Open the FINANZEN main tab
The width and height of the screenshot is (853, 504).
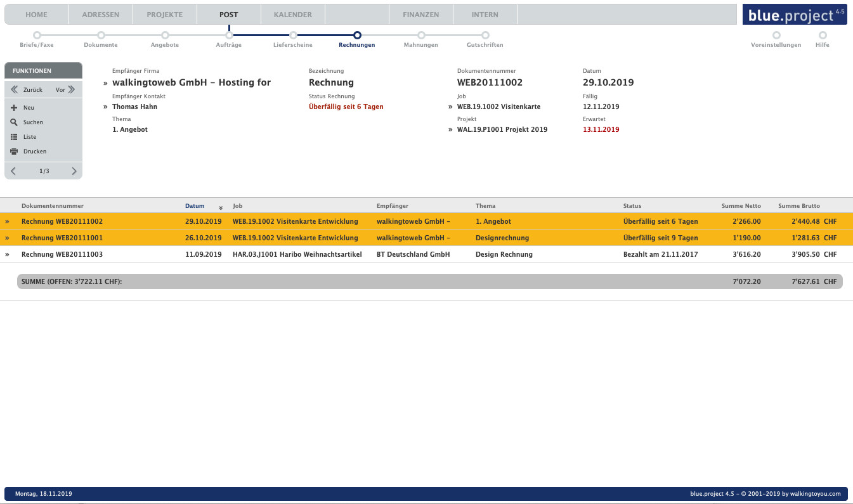pos(420,15)
